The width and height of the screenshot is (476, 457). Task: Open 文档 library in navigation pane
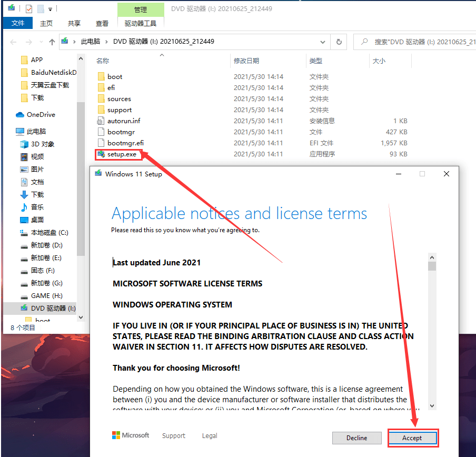pyautogui.click(x=32, y=182)
